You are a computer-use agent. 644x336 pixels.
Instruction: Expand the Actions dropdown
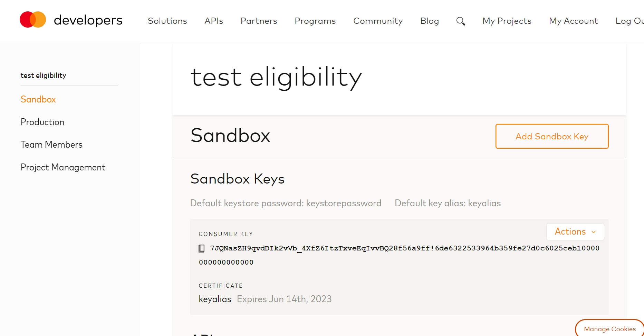(575, 231)
